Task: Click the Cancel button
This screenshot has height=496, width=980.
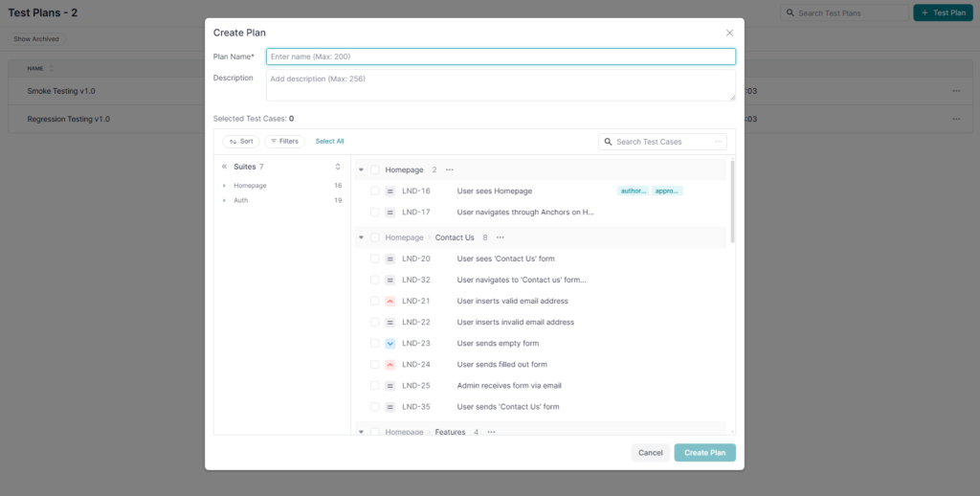Action: (651, 453)
